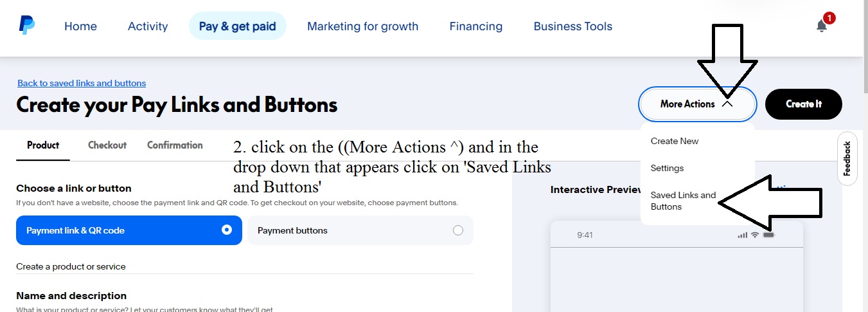Image resolution: width=868 pixels, height=312 pixels.
Task: Select the Product tab
Action: (x=43, y=145)
